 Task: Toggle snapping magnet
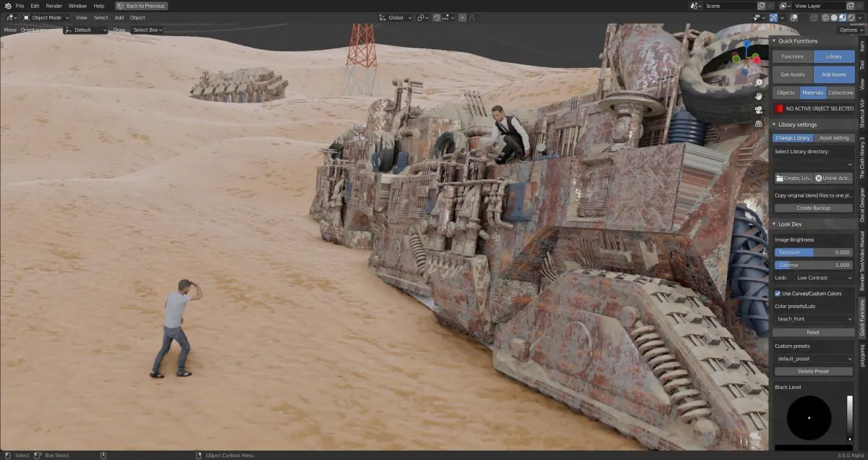point(438,17)
